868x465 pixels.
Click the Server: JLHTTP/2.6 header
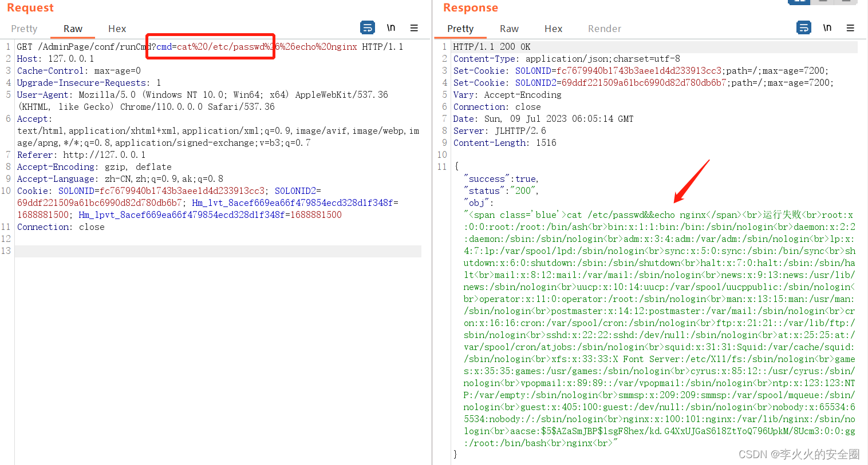coord(499,131)
